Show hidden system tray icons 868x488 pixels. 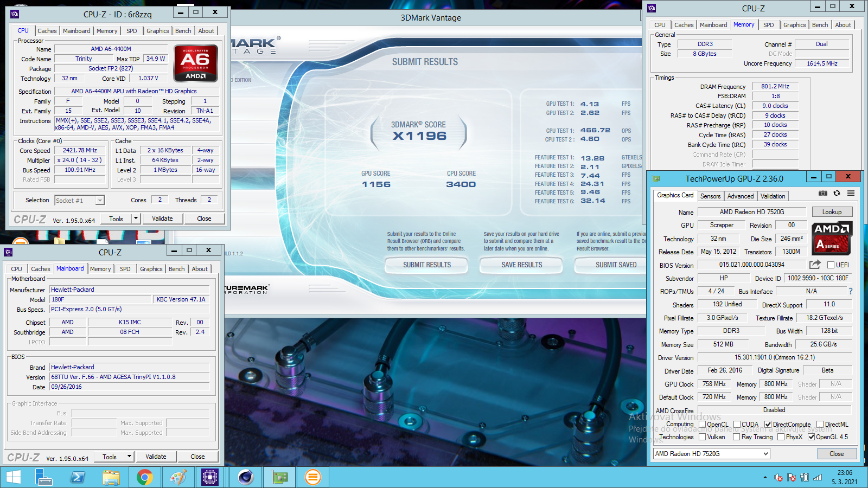coord(765,478)
